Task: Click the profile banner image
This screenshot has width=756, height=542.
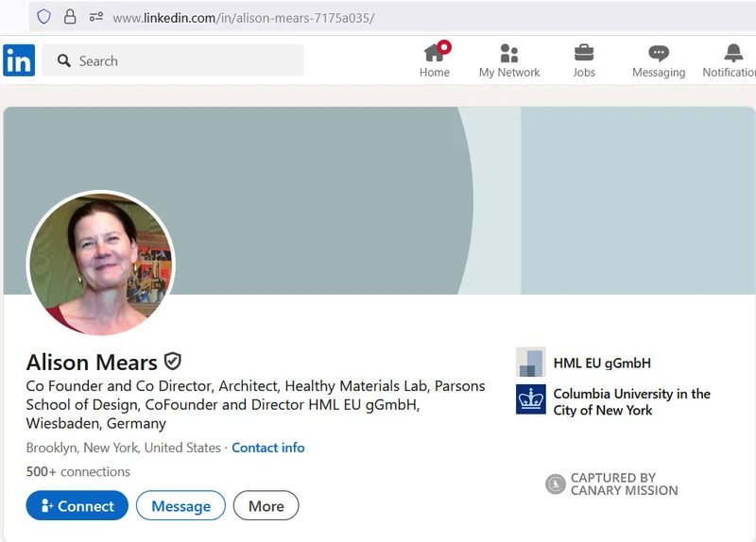Action: (x=379, y=200)
